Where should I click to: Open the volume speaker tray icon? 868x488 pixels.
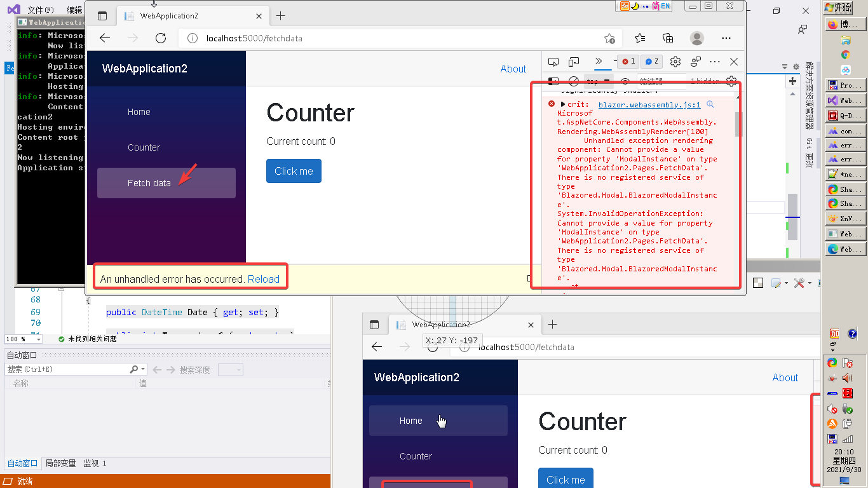point(847,378)
